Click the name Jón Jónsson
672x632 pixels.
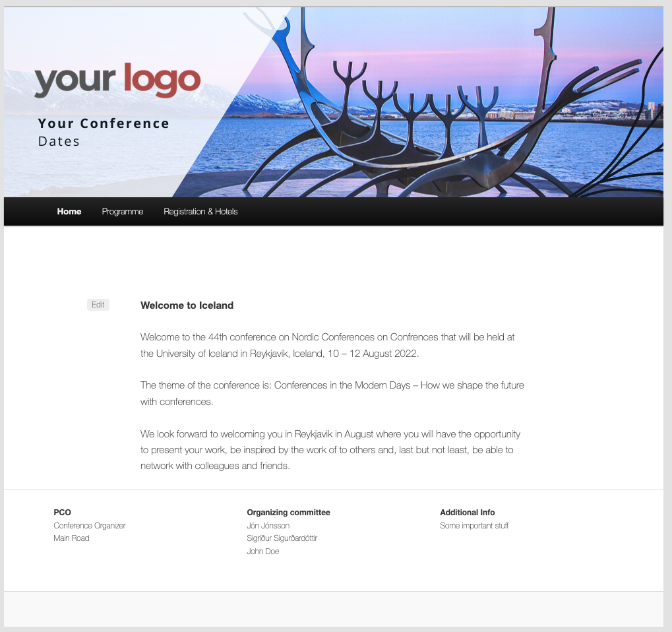(268, 526)
